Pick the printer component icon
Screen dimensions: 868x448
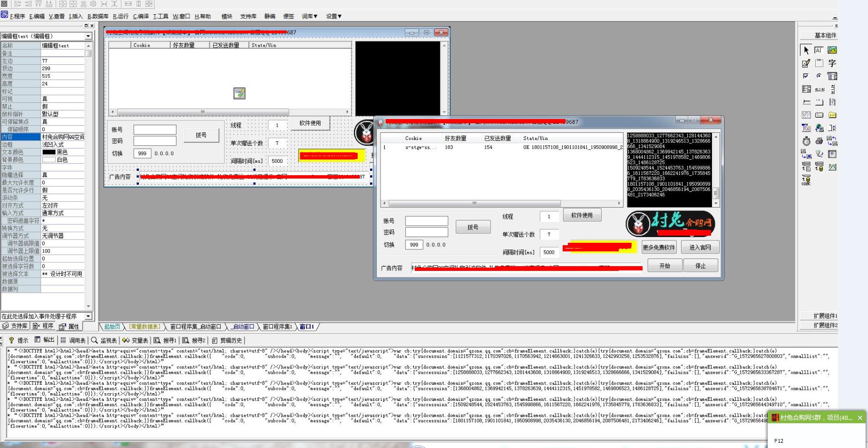(x=819, y=141)
